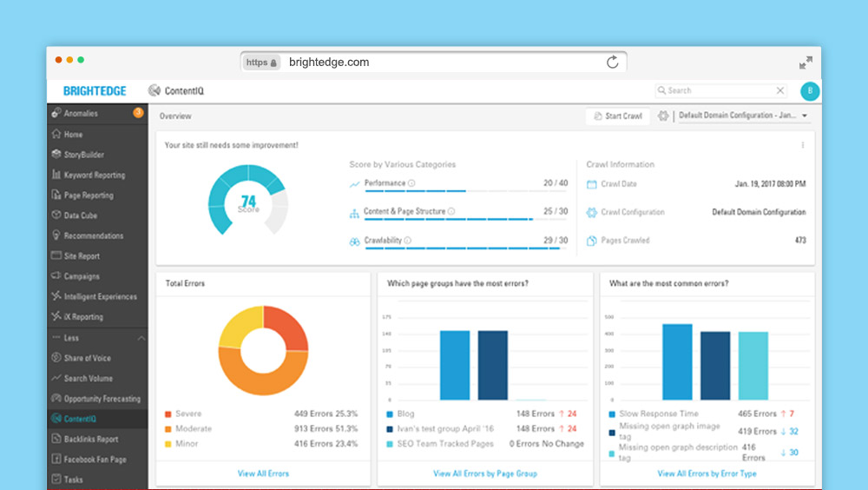The image size is (868, 490).
Task: Click the Facebook Fan Page icon
Action: (56, 459)
